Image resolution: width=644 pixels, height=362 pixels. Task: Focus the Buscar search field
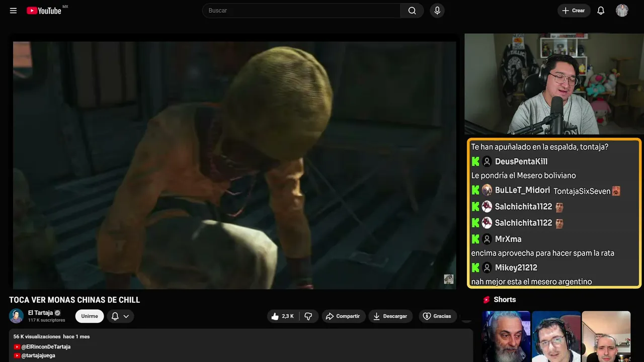[301, 11]
